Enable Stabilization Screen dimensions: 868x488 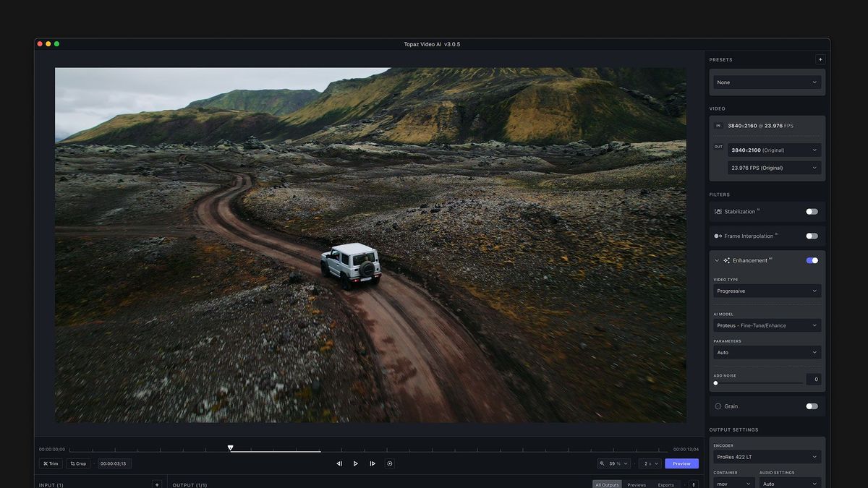click(811, 211)
